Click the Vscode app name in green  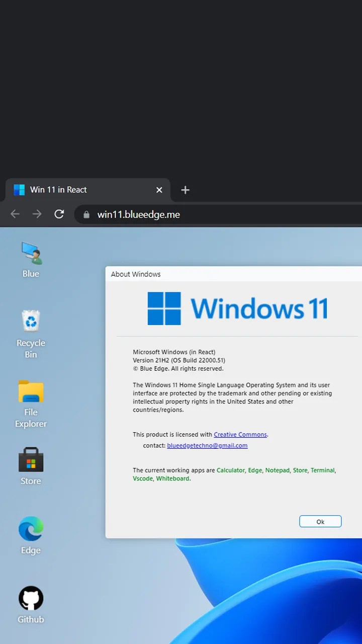click(x=143, y=478)
